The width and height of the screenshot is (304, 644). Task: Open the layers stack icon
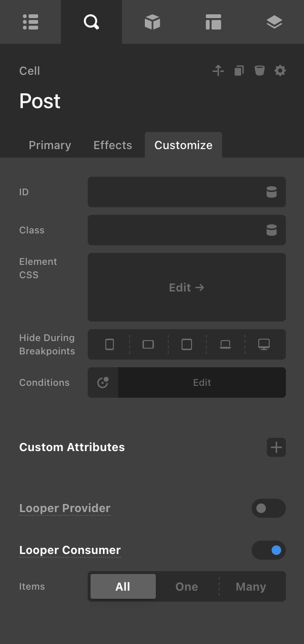(274, 22)
